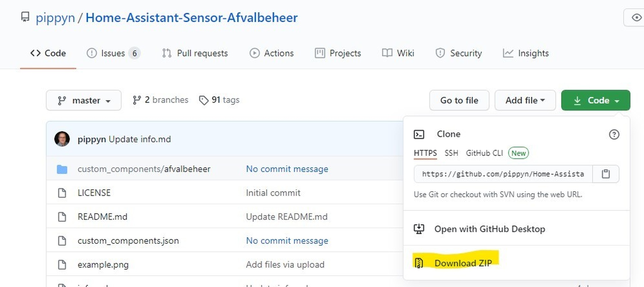
Task: Click the branch icon next to master
Action: point(61,100)
